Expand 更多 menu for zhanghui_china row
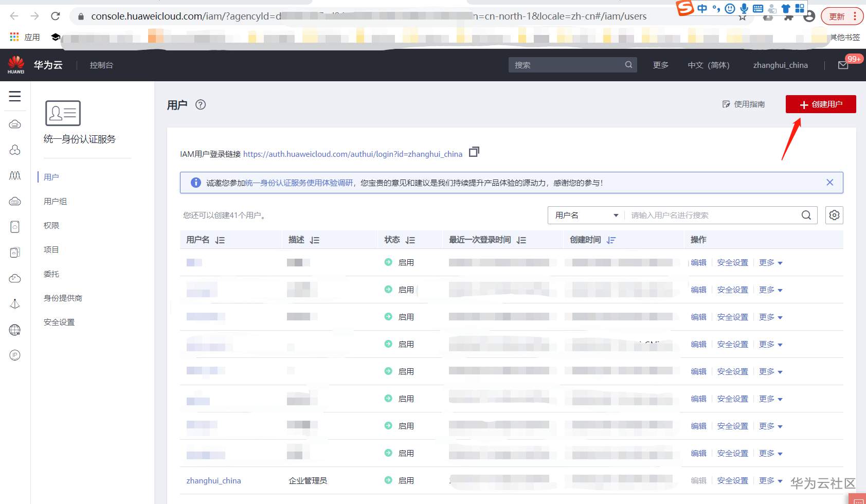866x504 pixels. tap(770, 481)
